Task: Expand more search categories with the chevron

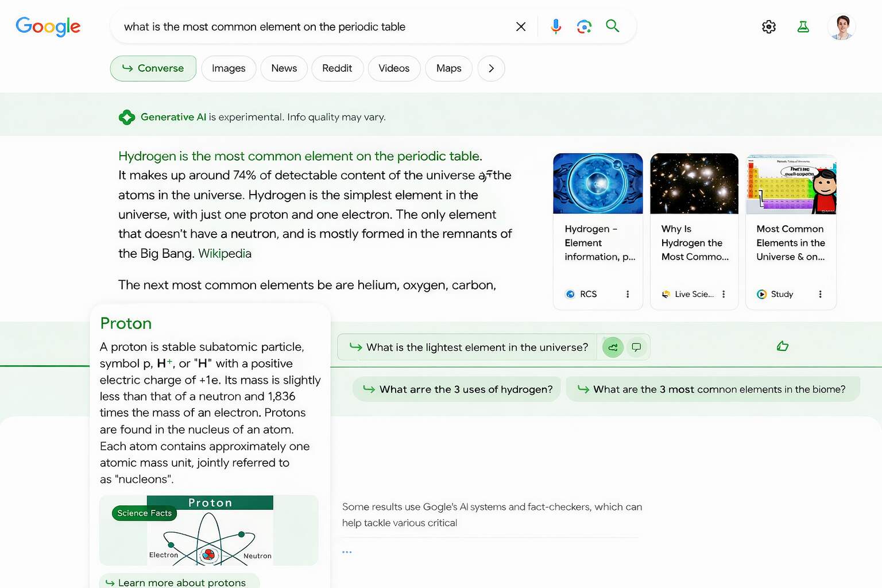Action: pyautogui.click(x=491, y=68)
